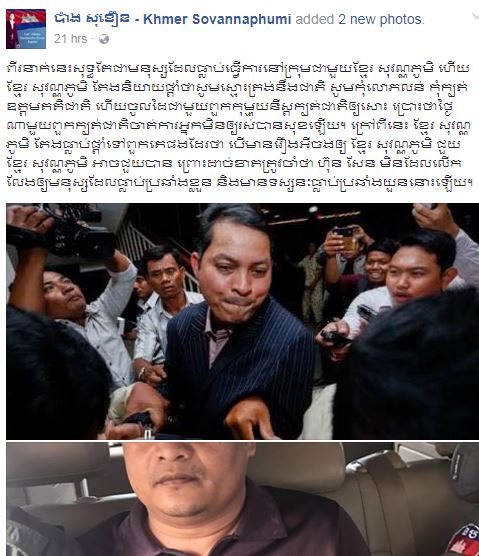The width and height of the screenshot is (479, 556).
Task: Open the Khmer Sovannaphumi page link
Action: [173, 19]
